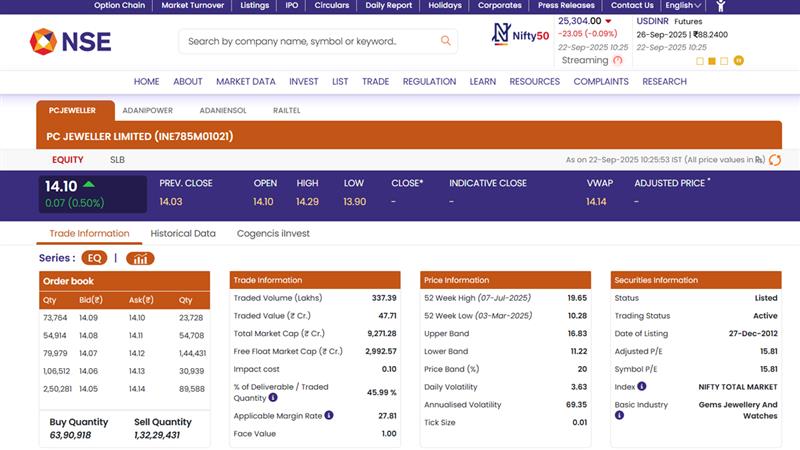Click the search magnifier icon

(446, 41)
